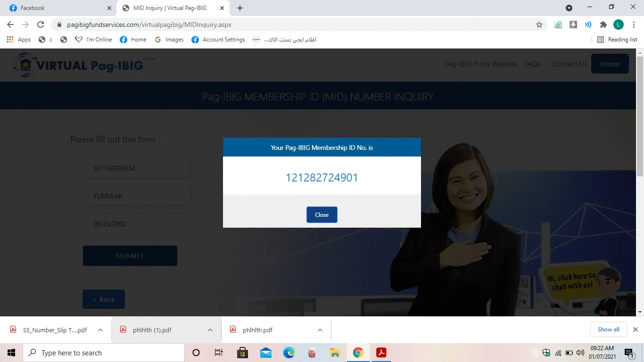Open the Mail app in the taskbar
The height and width of the screenshot is (362, 644).
pos(265,353)
